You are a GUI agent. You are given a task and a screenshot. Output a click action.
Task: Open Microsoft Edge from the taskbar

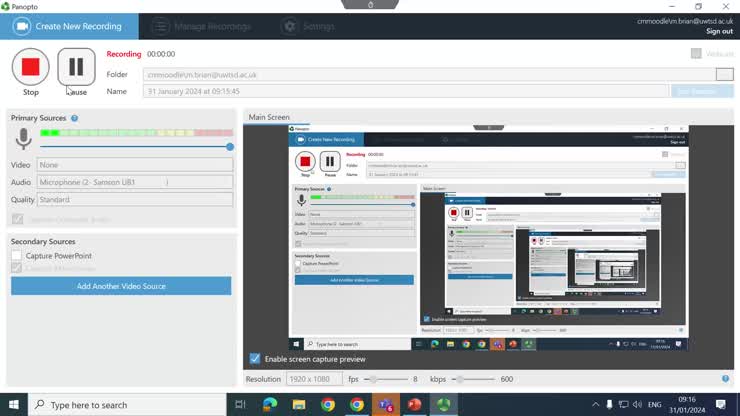point(270,405)
